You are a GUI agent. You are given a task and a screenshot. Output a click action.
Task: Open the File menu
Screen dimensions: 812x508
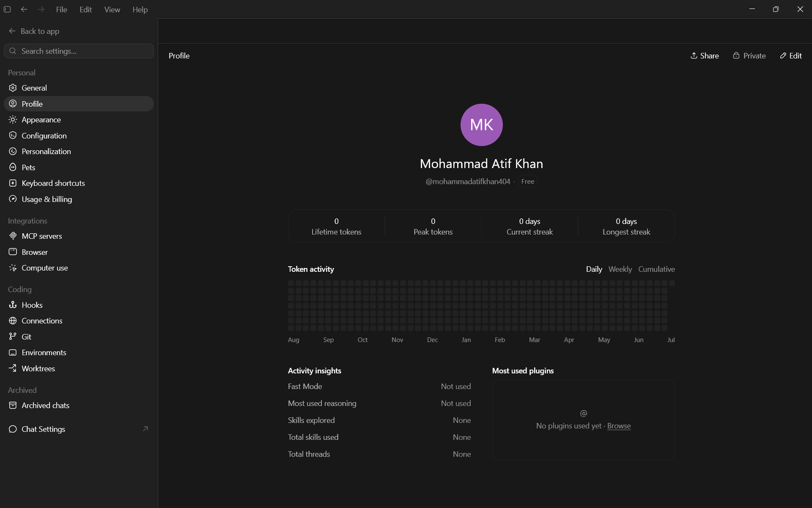[x=61, y=9]
